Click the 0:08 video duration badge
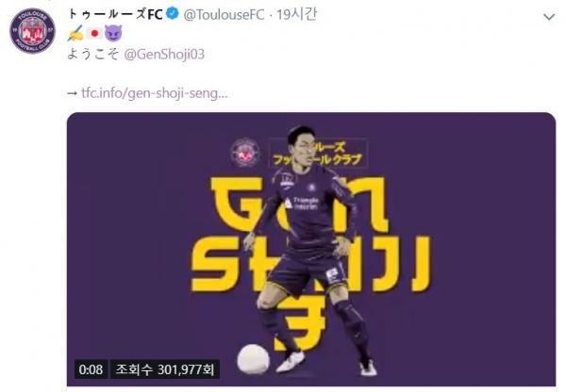The image size is (566, 392). coord(91,369)
